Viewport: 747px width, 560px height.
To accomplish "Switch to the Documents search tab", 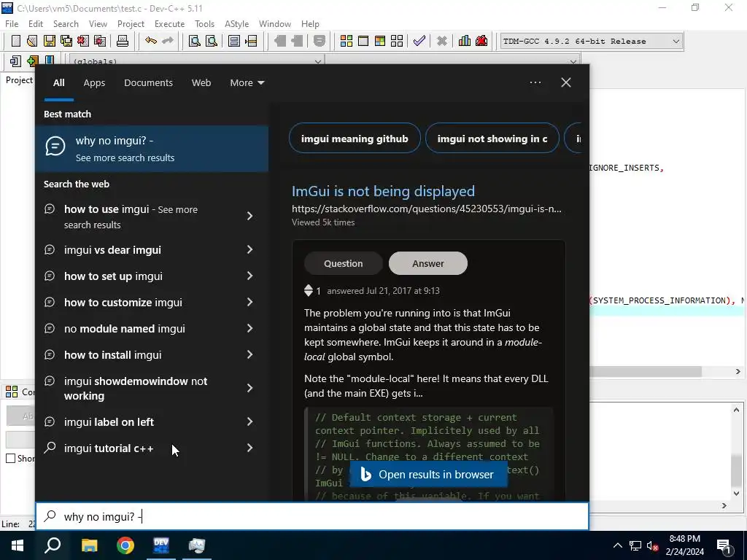I will coord(148,82).
